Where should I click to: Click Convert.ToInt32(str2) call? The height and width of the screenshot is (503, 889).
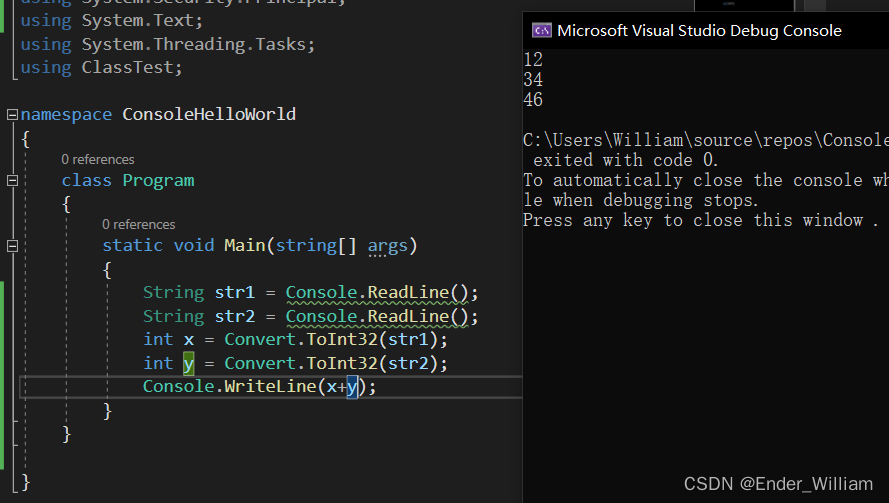coord(335,363)
